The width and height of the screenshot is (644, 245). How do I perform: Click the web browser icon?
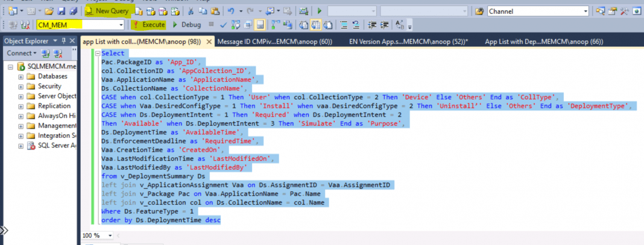[x=637, y=11]
